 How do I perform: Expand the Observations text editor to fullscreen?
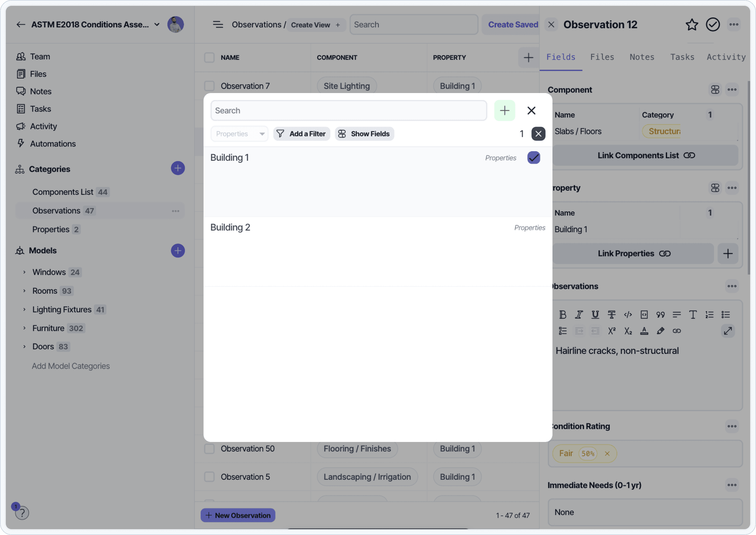click(x=728, y=331)
